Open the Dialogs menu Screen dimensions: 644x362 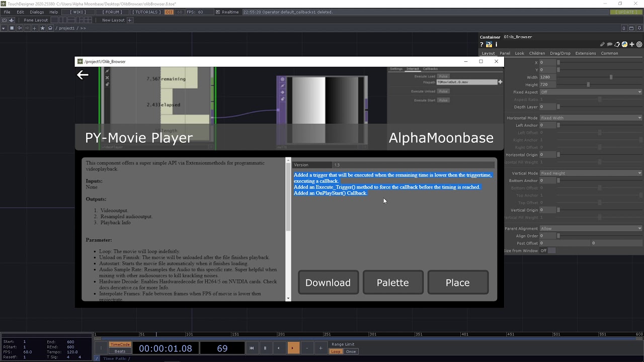point(37,12)
